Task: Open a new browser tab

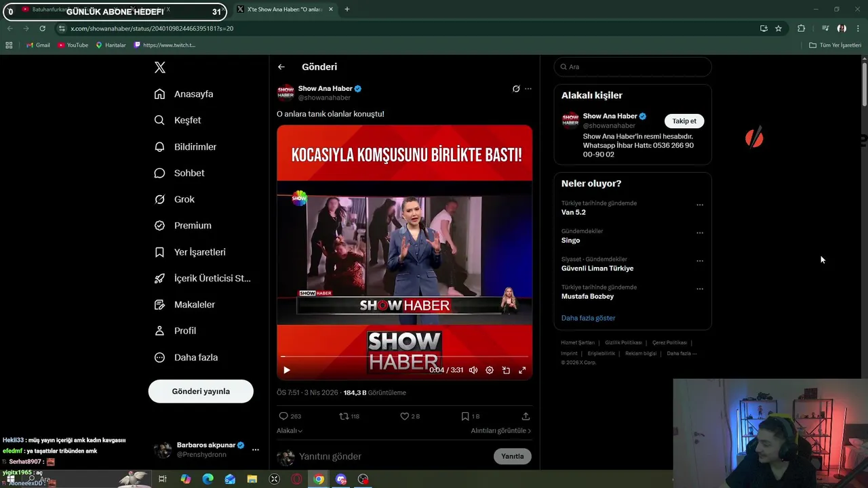Action: click(347, 9)
